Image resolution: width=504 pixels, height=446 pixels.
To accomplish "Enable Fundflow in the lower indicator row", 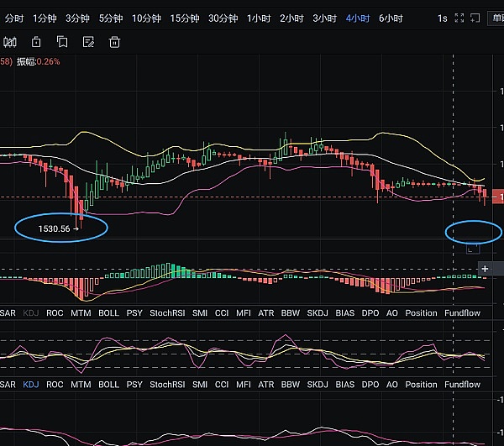I will [x=462, y=385].
